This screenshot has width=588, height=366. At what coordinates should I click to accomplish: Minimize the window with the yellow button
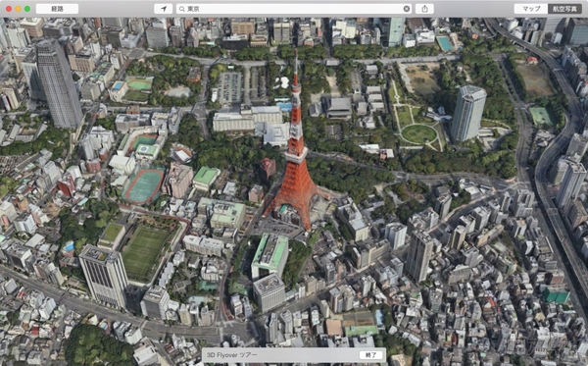tap(18, 9)
